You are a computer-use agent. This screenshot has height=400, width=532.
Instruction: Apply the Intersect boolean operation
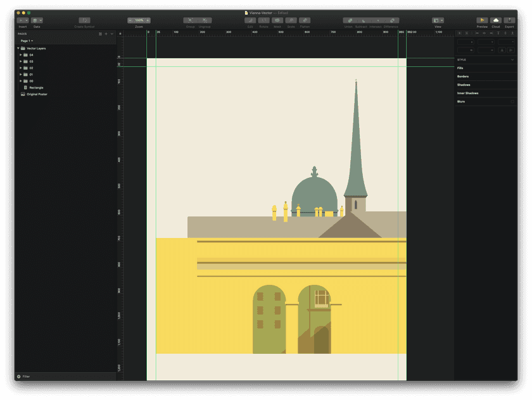tap(378, 21)
